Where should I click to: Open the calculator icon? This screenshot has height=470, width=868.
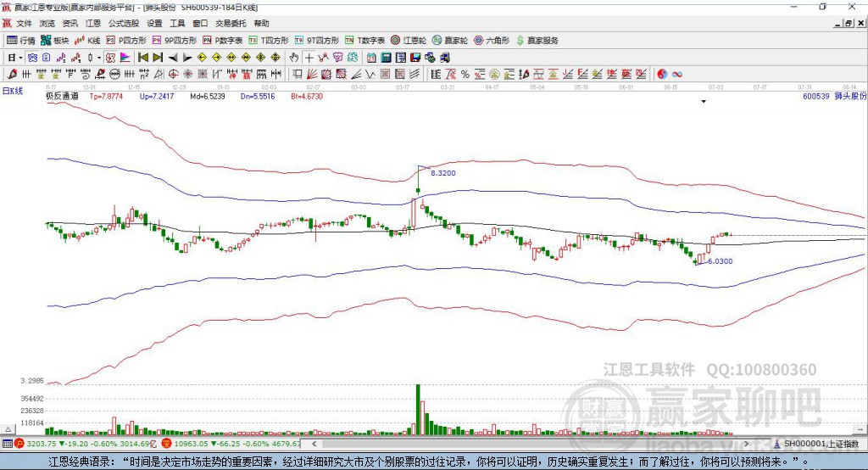(x=387, y=58)
